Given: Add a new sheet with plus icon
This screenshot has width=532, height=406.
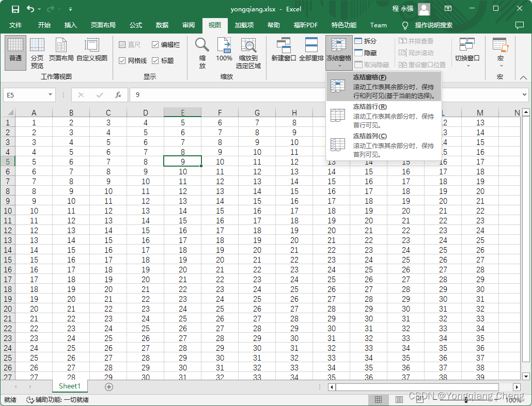Looking at the screenshot, I should point(109,387).
